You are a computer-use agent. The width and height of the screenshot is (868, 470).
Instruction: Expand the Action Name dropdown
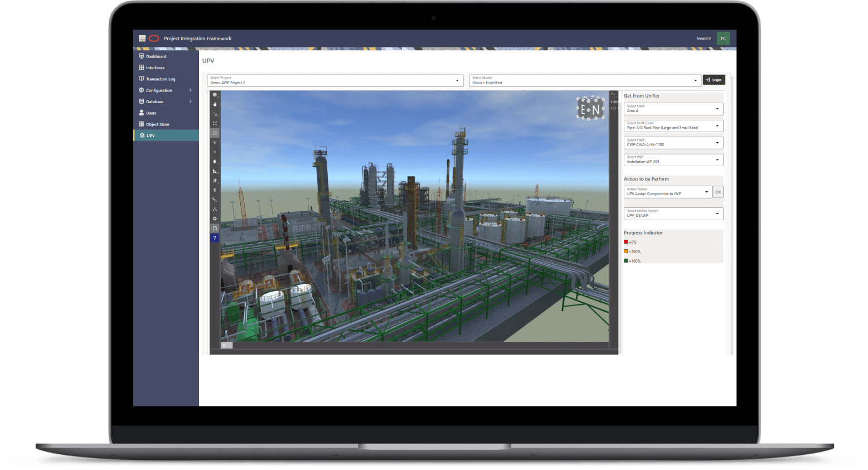pos(668,192)
